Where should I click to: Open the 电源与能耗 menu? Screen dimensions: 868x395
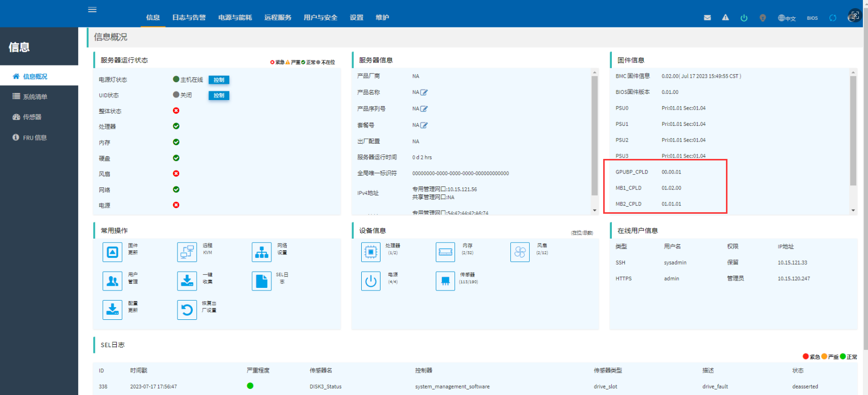click(235, 18)
